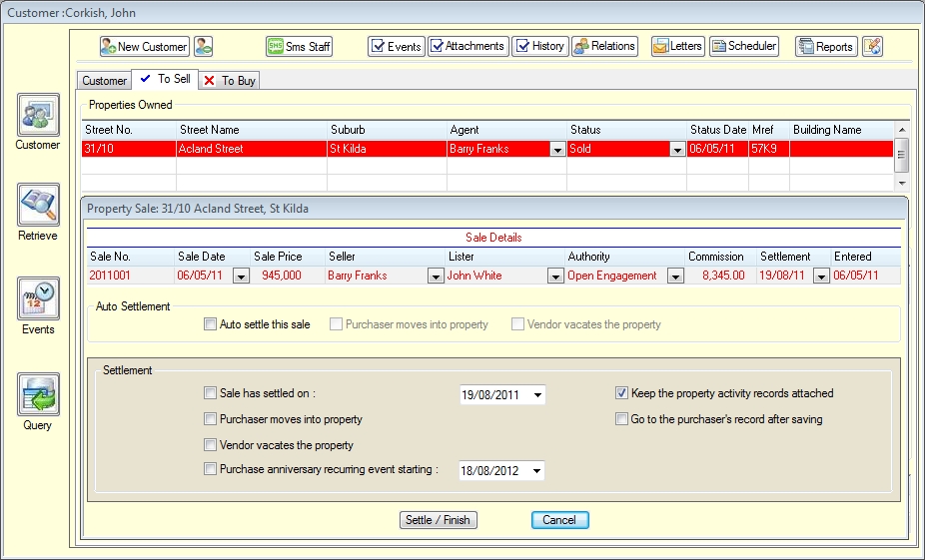Image resolution: width=925 pixels, height=560 pixels.
Task: Uncheck 'Keep the property activity records attached'
Action: point(622,393)
